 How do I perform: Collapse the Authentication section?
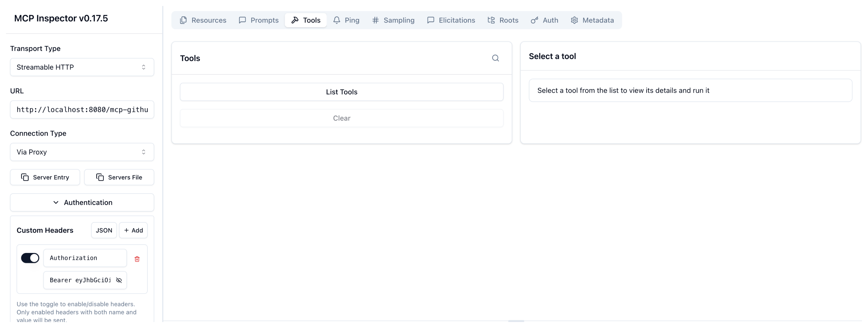82,203
